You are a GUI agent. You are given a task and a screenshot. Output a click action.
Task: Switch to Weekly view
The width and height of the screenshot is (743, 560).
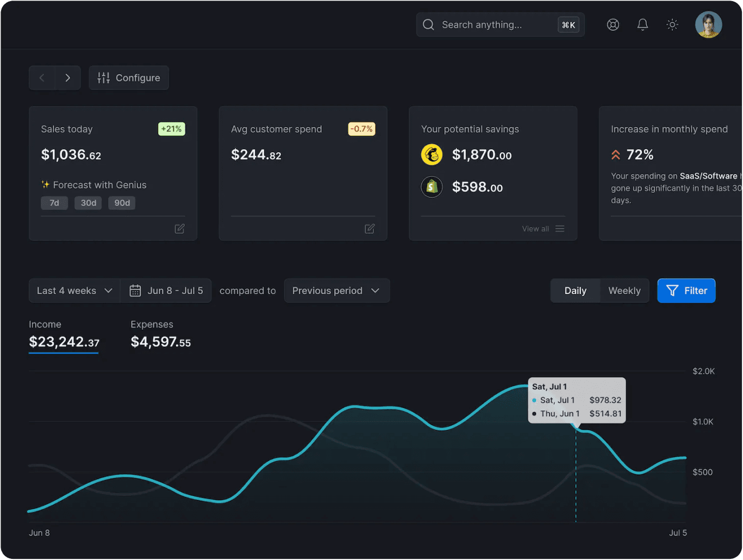pos(624,290)
